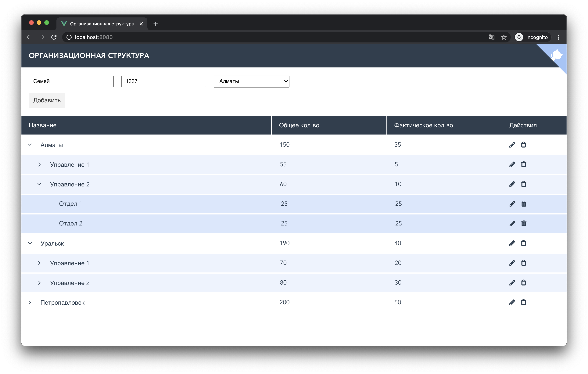588x374 pixels.
Task: Click the Добавить button
Action: 47,100
